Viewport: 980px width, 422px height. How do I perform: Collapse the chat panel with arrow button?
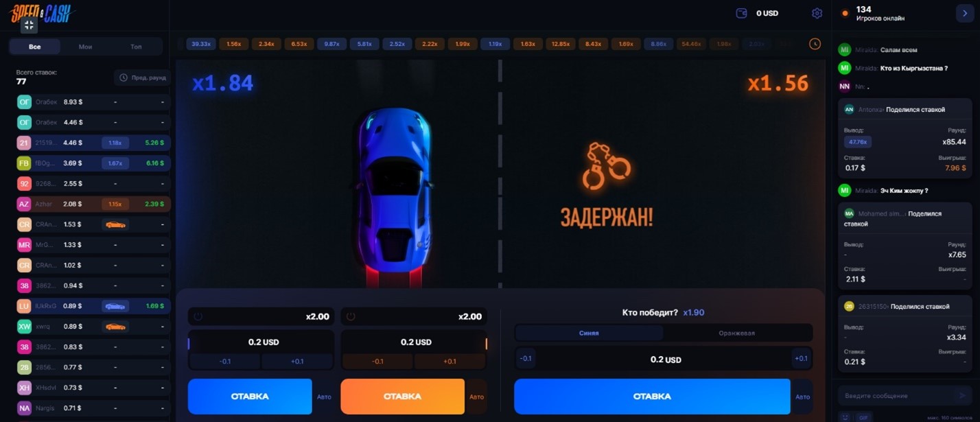pos(965,13)
